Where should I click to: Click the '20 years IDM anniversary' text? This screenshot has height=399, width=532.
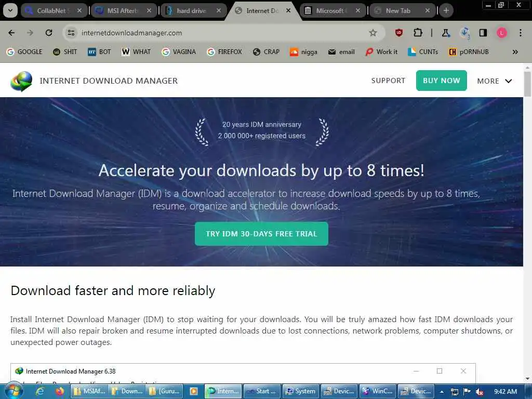(262, 125)
